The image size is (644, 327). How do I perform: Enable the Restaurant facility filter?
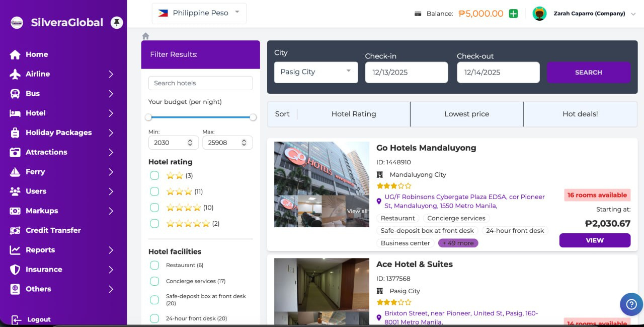tap(154, 265)
